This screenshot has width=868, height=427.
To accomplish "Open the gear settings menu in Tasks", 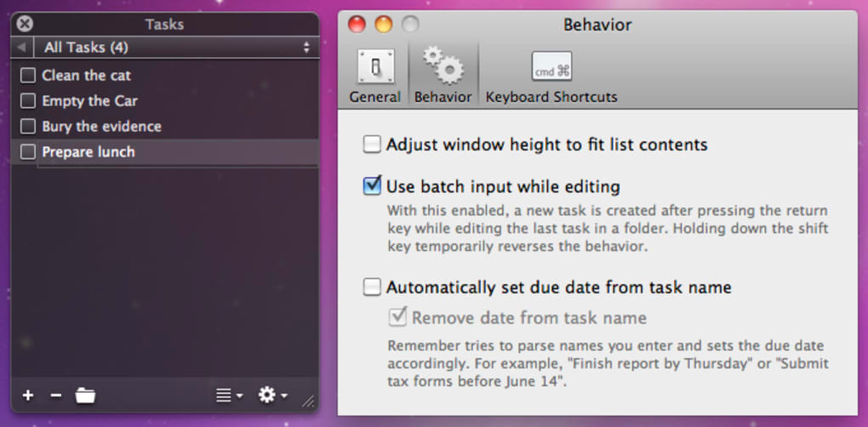I will point(272,396).
